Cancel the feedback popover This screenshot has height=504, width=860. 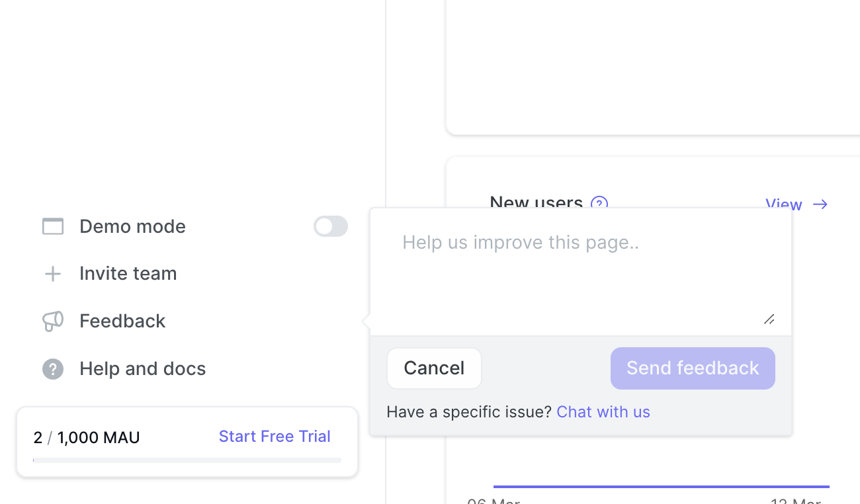pos(434,368)
